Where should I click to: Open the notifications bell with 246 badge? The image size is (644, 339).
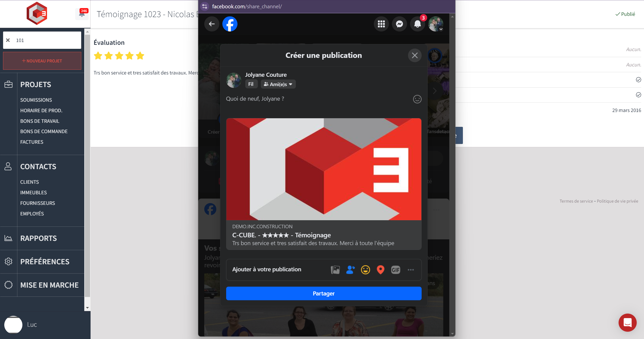82,14
